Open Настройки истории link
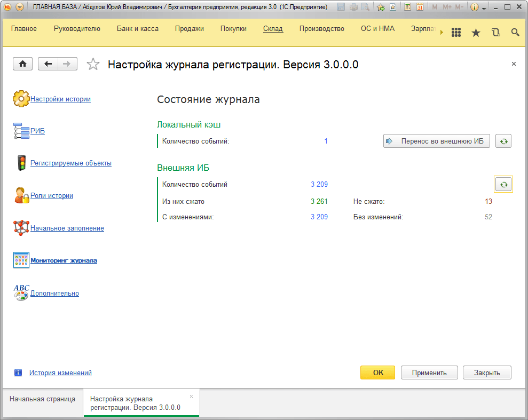Viewport: 528px width, 420px height. pos(60,99)
